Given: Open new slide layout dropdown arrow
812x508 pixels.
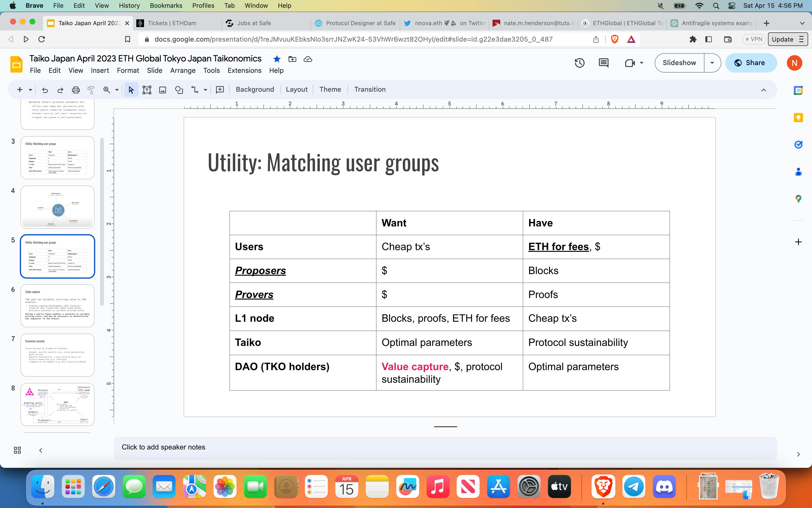Looking at the screenshot, I should pyautogui.click(x=30, y=90).
